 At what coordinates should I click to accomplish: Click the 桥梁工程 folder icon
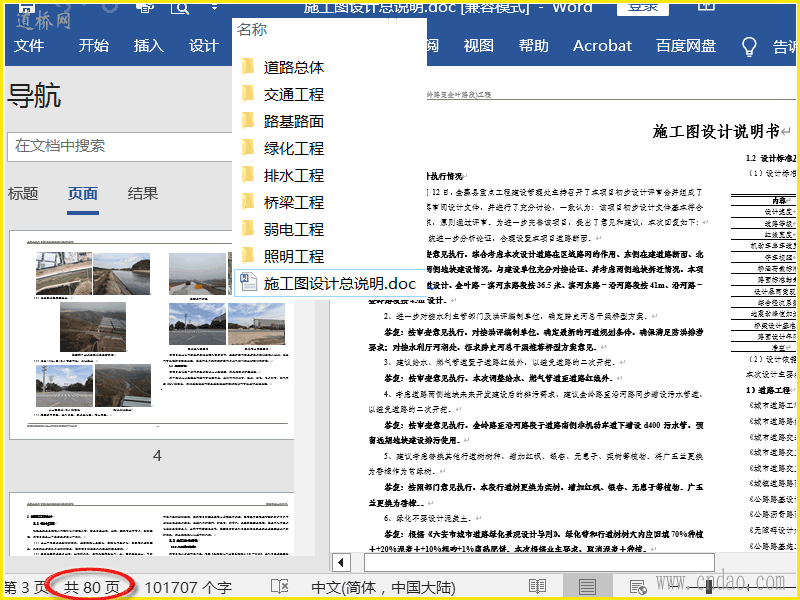(248, 202)
